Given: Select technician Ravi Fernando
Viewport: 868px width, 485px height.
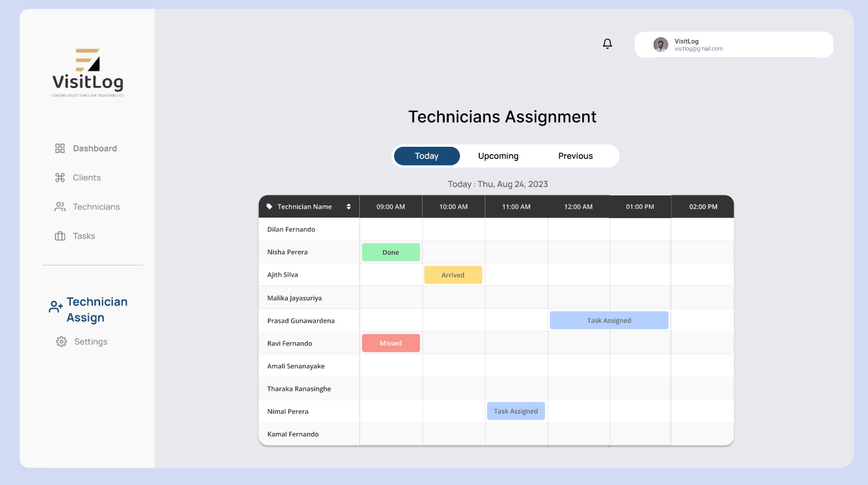Looking at the screenshot, I should (290, 343).
